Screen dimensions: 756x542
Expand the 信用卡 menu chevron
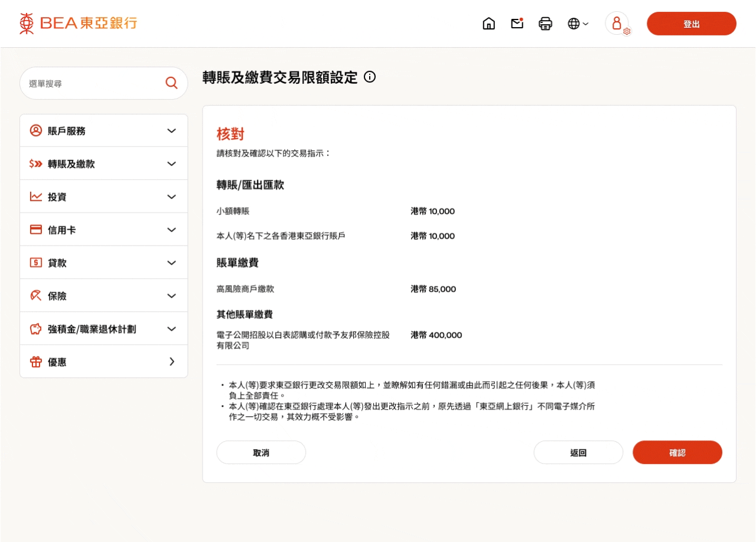pos(172,230)
